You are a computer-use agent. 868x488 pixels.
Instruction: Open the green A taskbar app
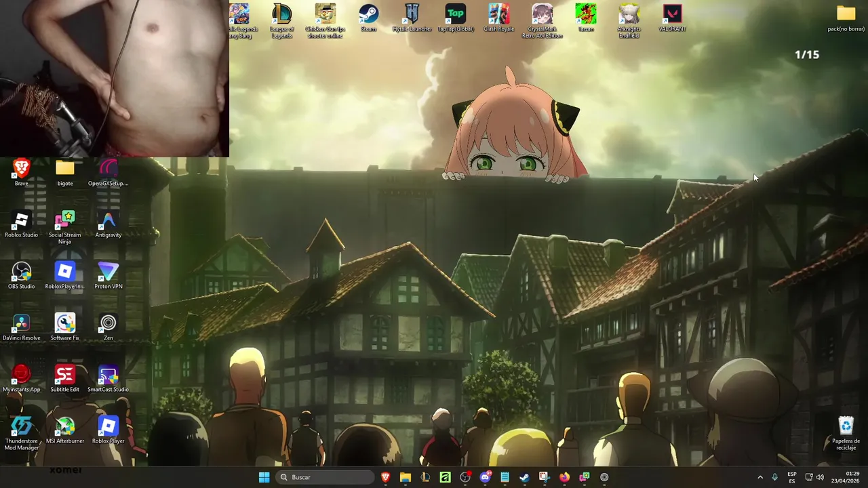click(x=445, y=477)
